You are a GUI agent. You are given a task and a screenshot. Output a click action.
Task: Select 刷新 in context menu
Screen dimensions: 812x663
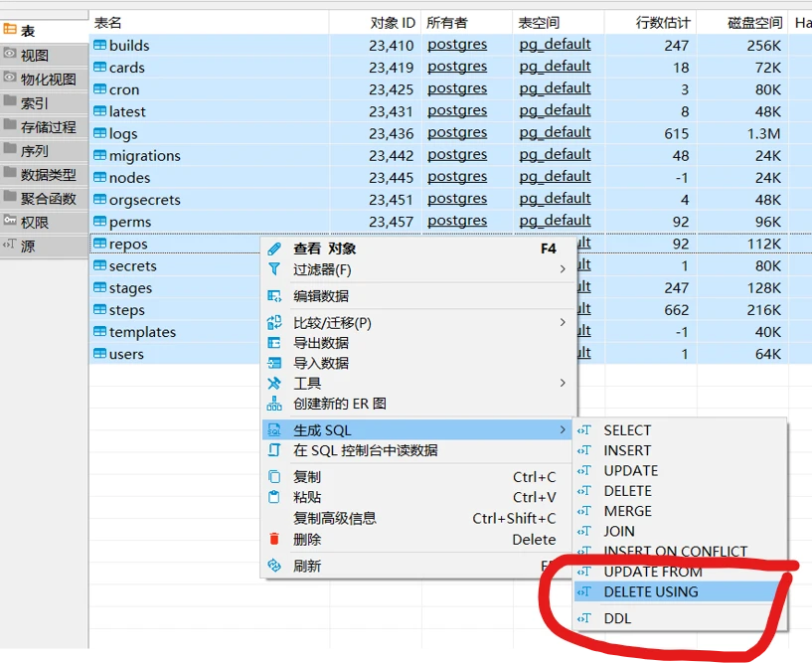418,566
